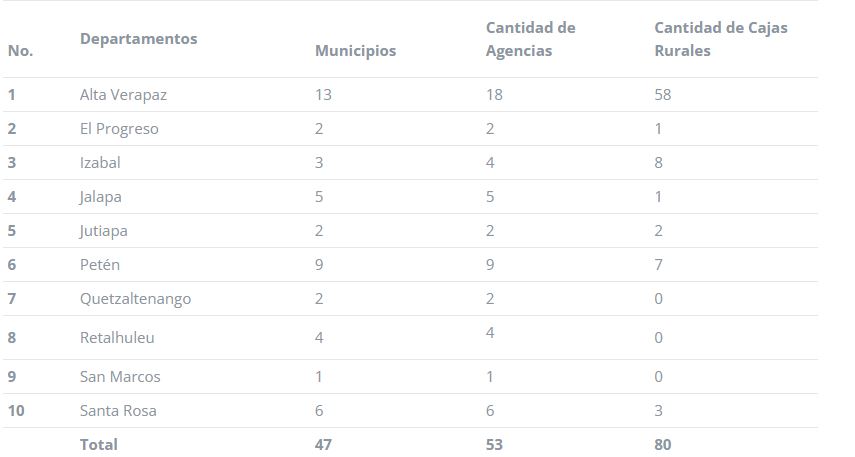Click the Departamentos column header
The width and height of the screenshot is (855, 457).
click(x=139, y=39)
